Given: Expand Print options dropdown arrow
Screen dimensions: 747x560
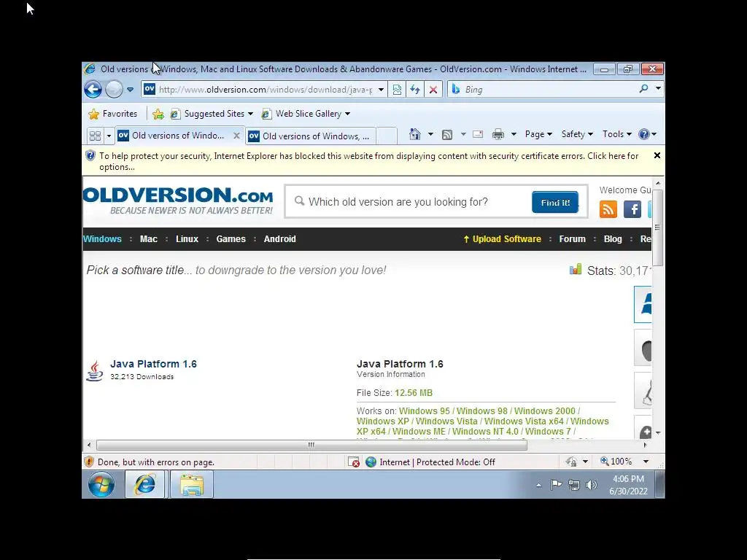Looking at the screenshot, I should point(514,134).
